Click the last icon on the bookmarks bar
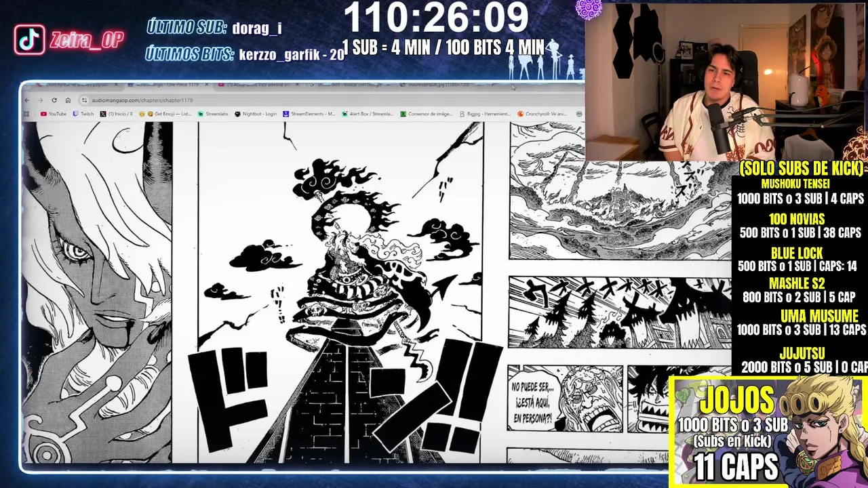The height and width of the screenshot is (488, 868). pos(580,114)
